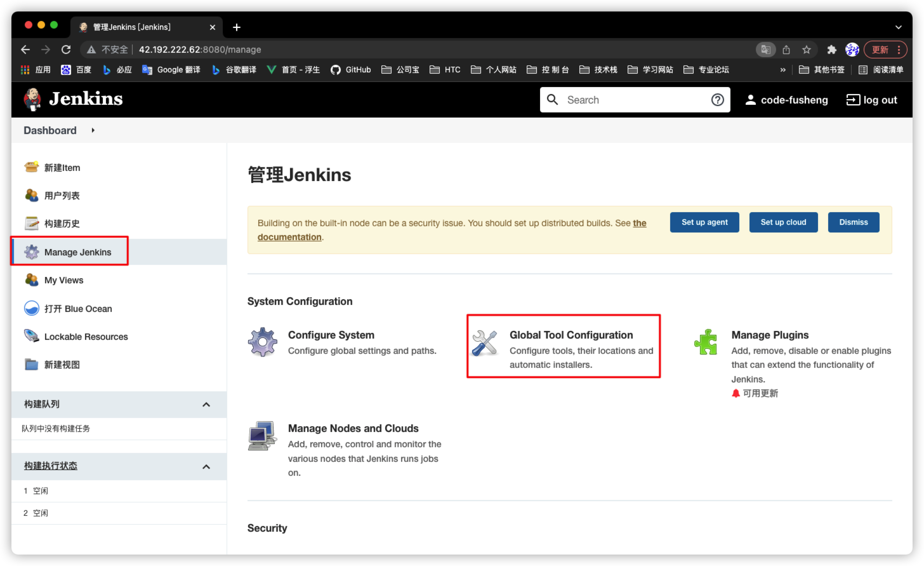
Task: Show more bookmarks with the overflow chevron
Action: point(782,70)
